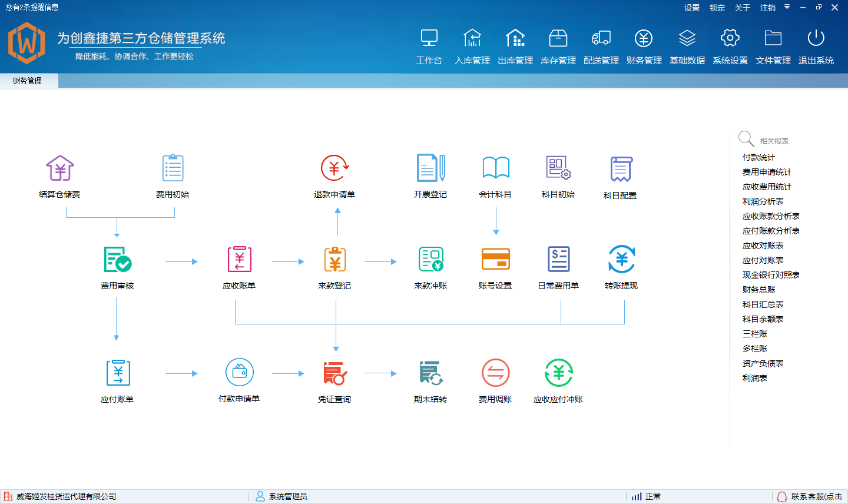Click the 正常 signal status indicator
Screen dimensions: 848x504
point(646,496)
